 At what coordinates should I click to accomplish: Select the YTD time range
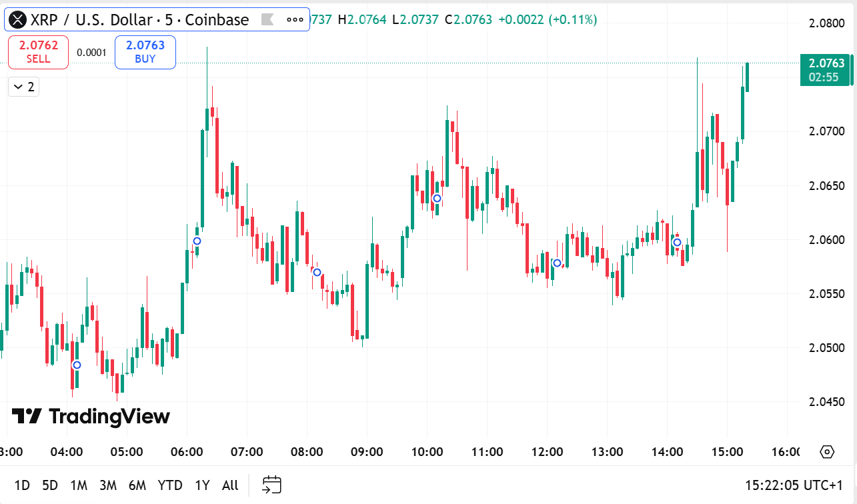point(170,485)
